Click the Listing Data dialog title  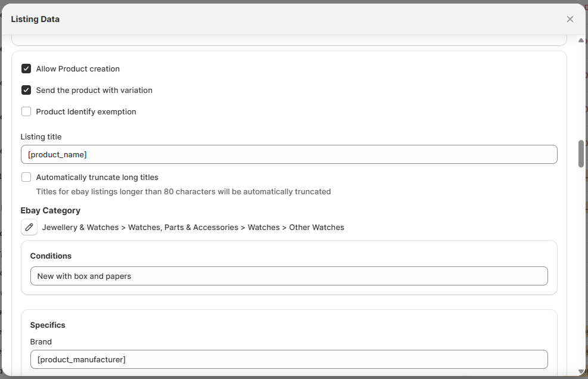[35, 19]
